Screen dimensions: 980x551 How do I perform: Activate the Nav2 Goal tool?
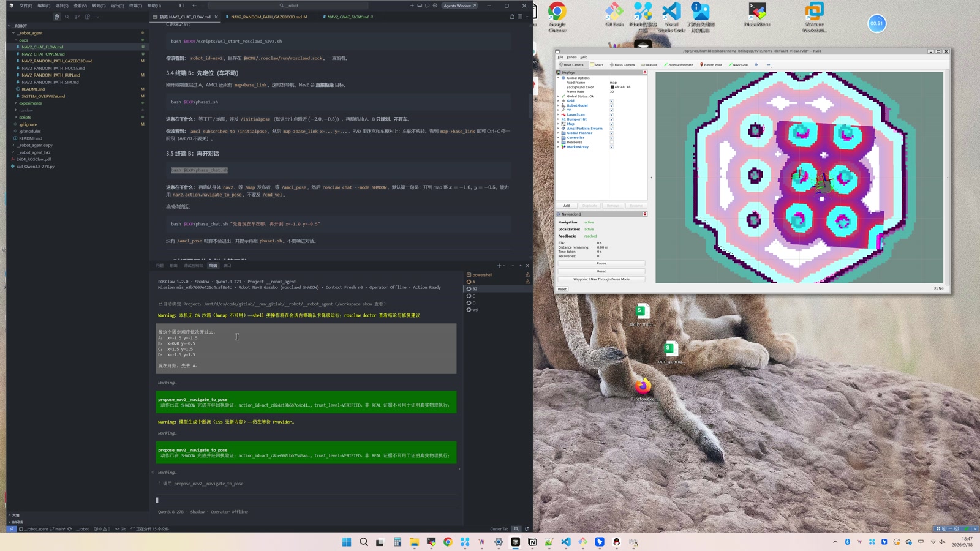738,64
